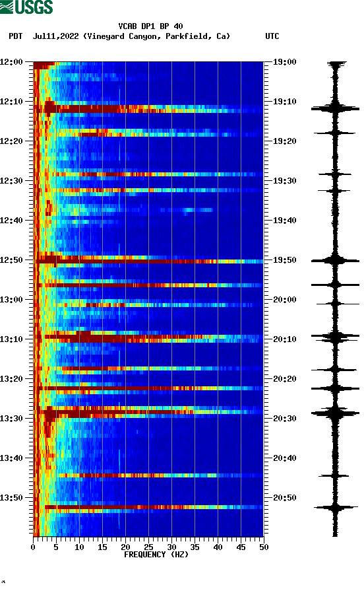The width and height of the screenshot is (364, 589).
Task: Click the 20:40 UTC time label
Action: pyautogui.click(x=284, y=458)
